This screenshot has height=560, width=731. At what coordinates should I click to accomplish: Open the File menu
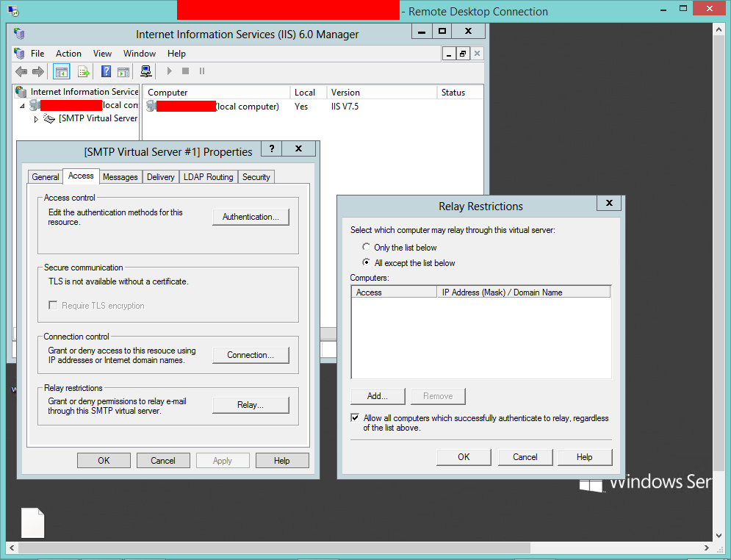[x=37, y=54]
